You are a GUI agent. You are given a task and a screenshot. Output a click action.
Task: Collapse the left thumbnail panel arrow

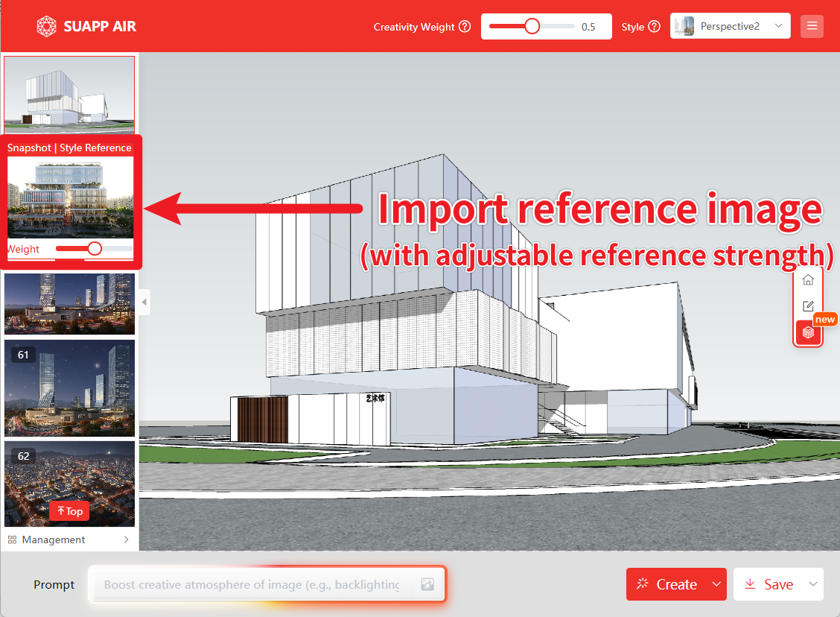[x=144, y=303]
